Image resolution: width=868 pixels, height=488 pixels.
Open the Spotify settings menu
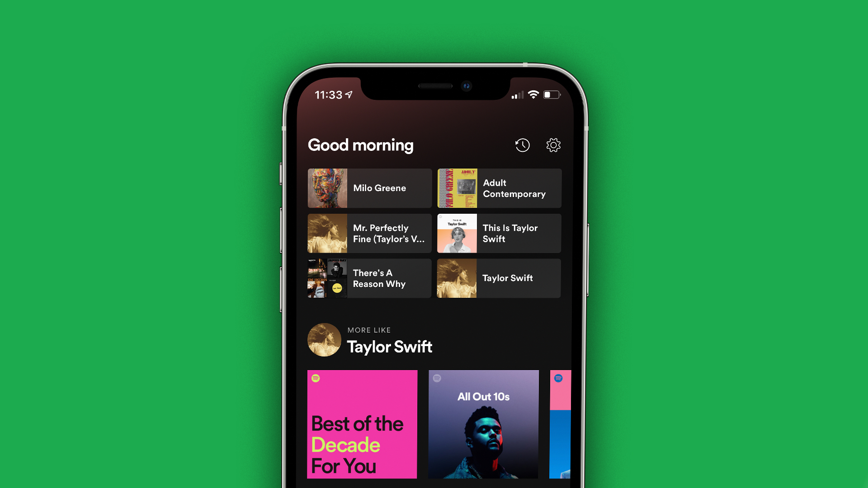pos(552,145)
